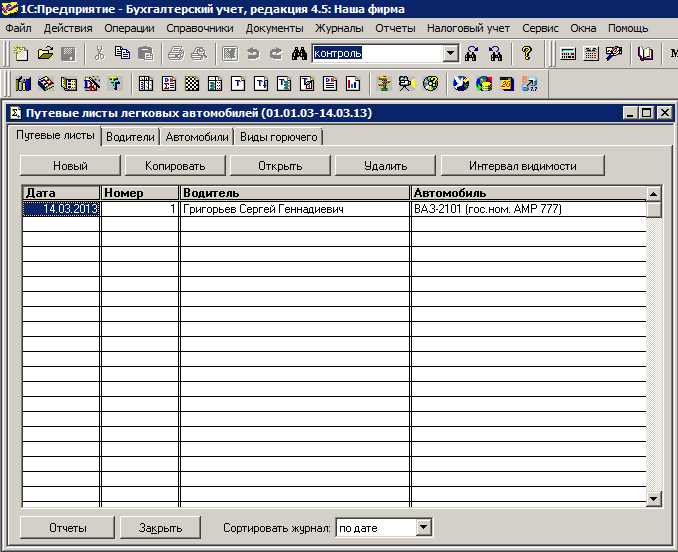
Task: Click the signpost guide icon
Action: coord(384,83)
